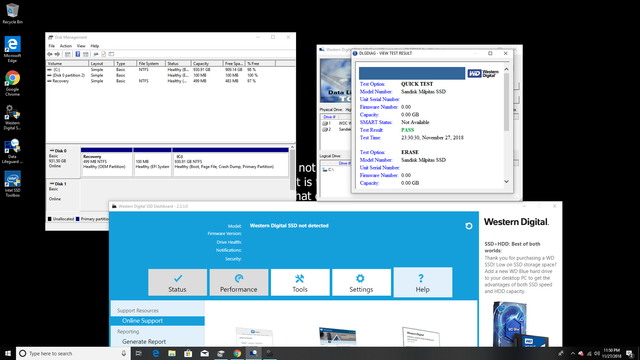Viewport: 640px width, 360px height.
Task: Sort by the Layout column header
Action: click(x=101, y=64)
